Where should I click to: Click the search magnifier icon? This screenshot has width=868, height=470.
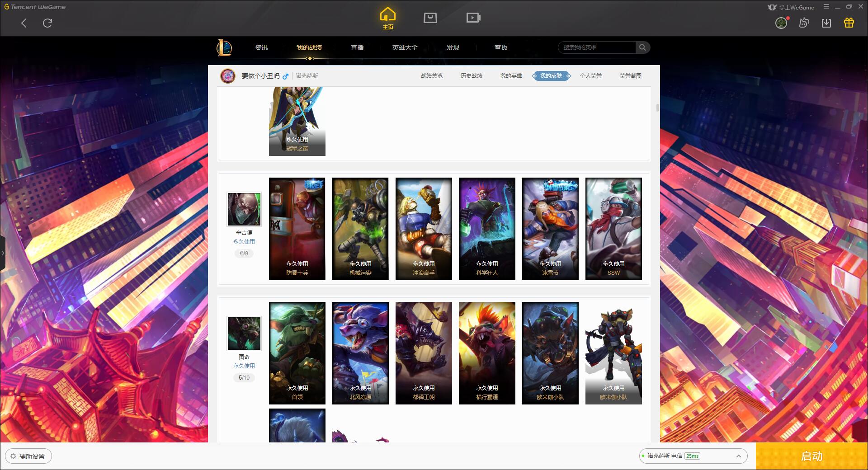(x=642, y=47)
